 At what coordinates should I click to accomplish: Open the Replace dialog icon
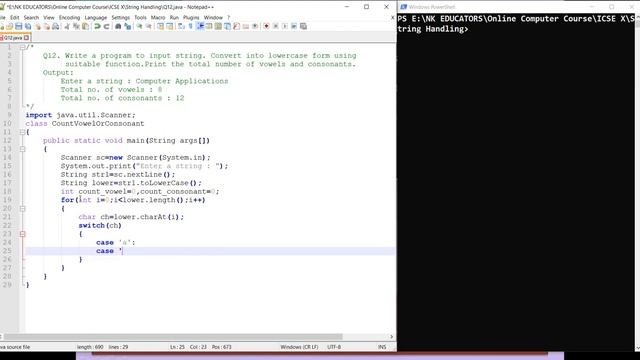[128, 27]
